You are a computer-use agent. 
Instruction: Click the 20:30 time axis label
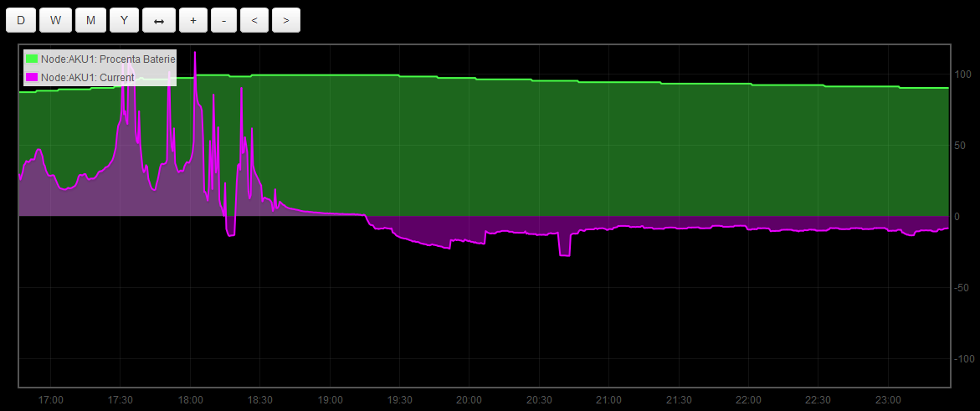coord(539,400)
